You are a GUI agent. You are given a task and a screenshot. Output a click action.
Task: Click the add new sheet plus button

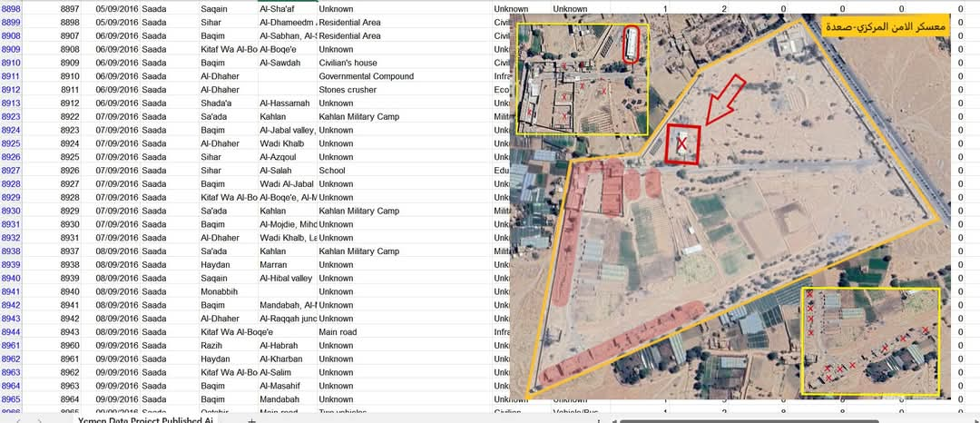(251, 420)
